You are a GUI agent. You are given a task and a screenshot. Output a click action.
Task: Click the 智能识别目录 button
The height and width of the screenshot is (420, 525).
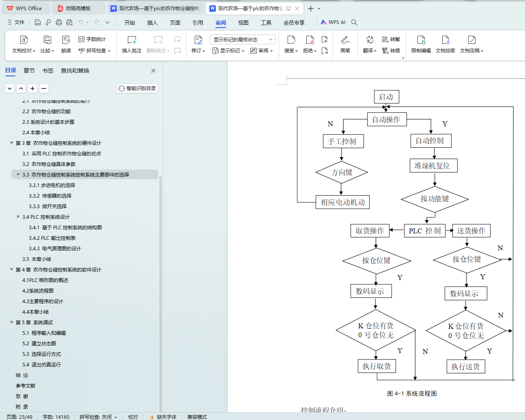(137, 88)
